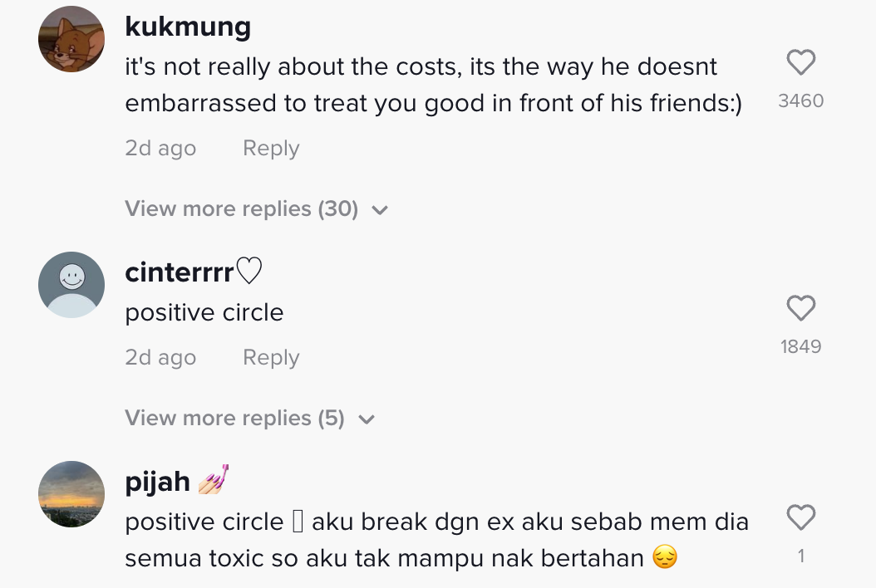View more replies (5) under cinterrrr

pos(234,418)
